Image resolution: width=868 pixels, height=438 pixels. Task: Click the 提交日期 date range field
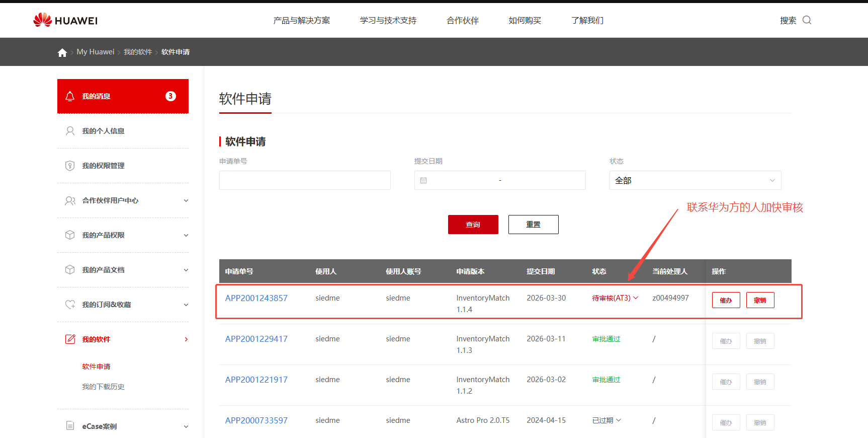500,180
